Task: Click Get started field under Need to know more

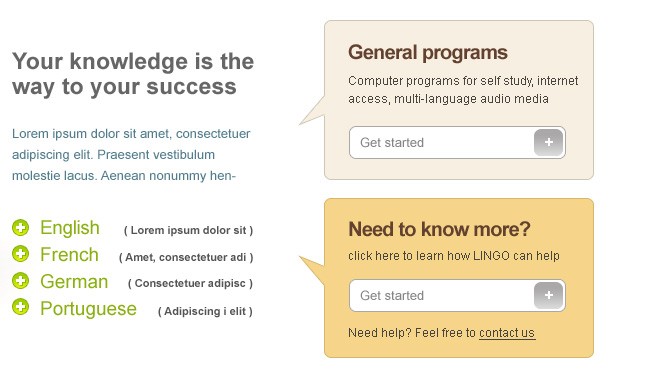Action: point(457,295)
